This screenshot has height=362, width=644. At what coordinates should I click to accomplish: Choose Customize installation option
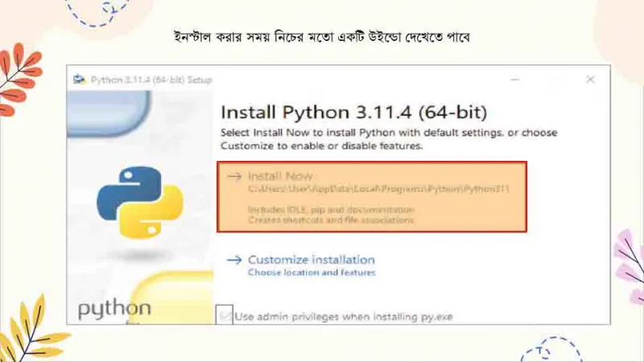point(311,260)
